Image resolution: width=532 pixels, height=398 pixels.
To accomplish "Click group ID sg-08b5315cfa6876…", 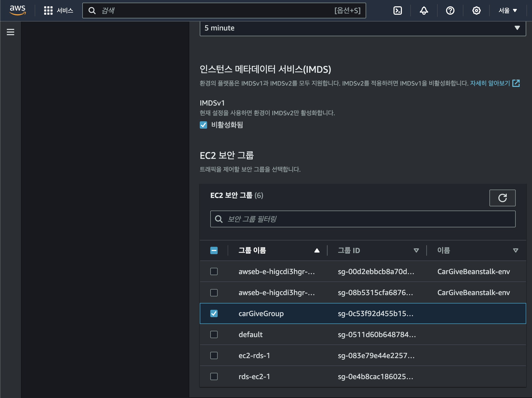I will click(375, 292).
